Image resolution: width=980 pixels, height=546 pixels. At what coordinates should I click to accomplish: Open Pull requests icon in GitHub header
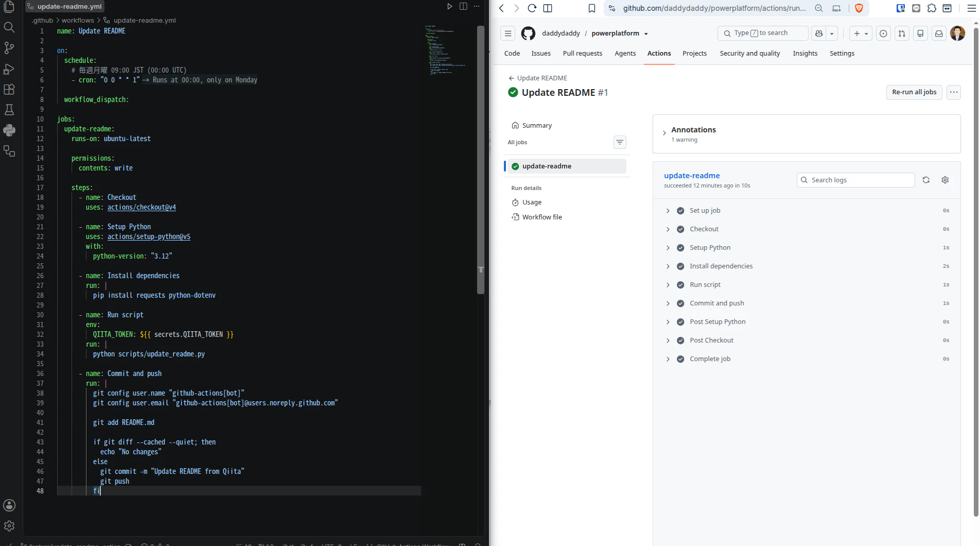pos(902,33)
